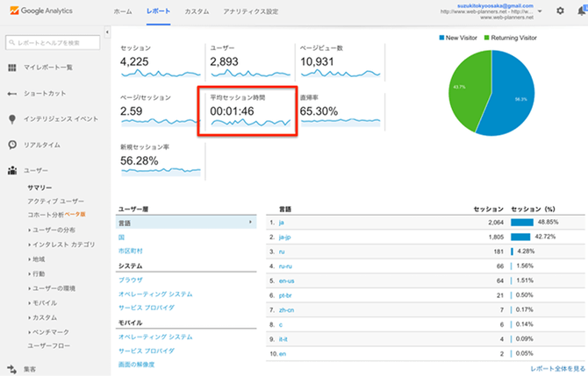Image resolution: width=588 pixels, height=376 pixels.
Task: Open マイレポート一覧 dashboard grid icon
Action: pyautogui.click(x=12, y=67)
